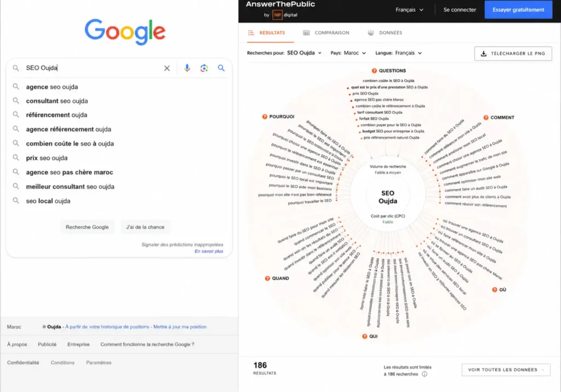The height and width of the screenshot is (392, 561).
Task: Open the À propos footer link
Action: point(17,344)
